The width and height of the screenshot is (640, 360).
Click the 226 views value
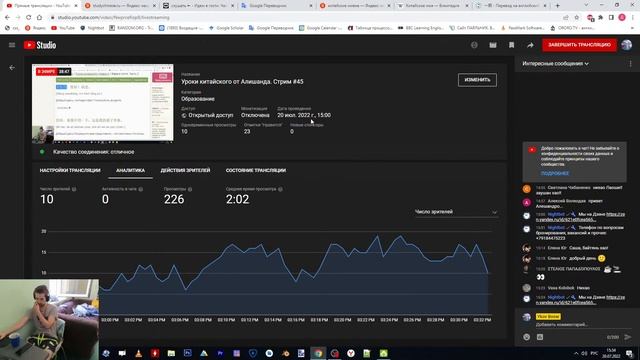174,199
